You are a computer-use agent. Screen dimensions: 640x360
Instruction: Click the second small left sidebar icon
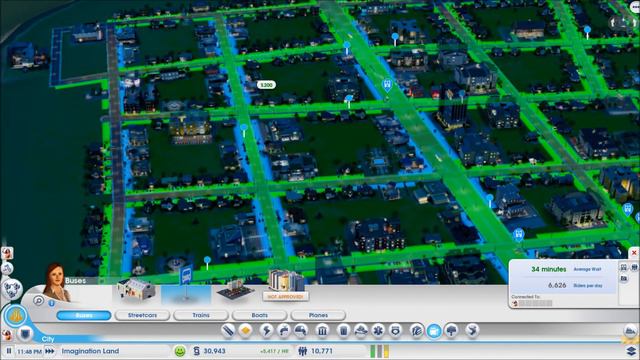coord(7,269)
